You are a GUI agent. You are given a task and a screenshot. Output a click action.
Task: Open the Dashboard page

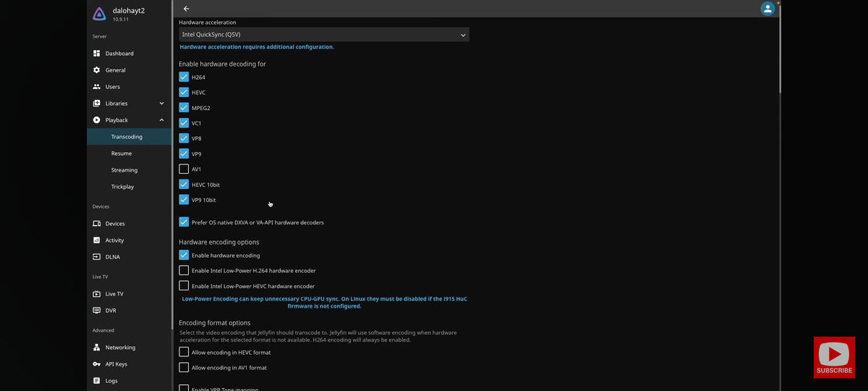pyautogui.click(x=129, y=54)
